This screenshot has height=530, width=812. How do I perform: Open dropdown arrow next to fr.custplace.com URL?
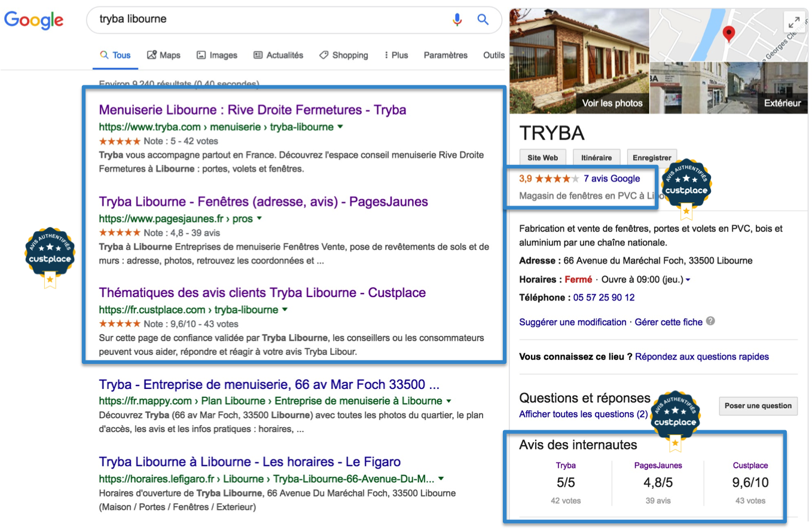[285, 310]
